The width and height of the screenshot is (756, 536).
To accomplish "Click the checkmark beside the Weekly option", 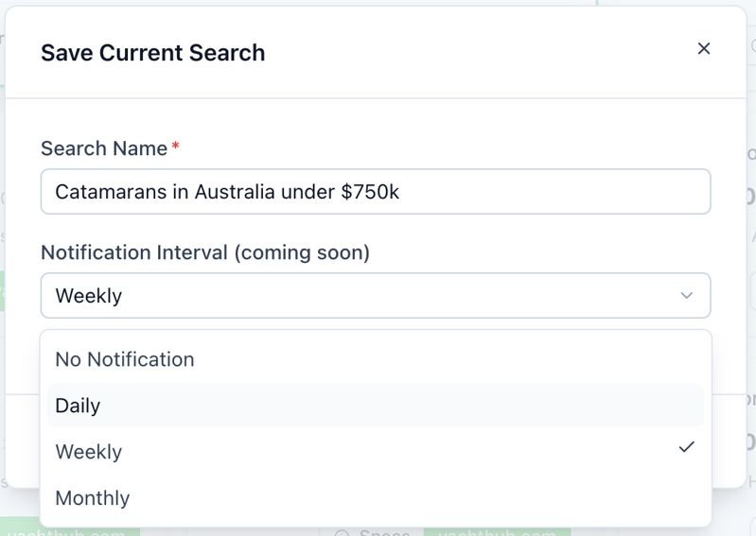I will tap(687, 447).
